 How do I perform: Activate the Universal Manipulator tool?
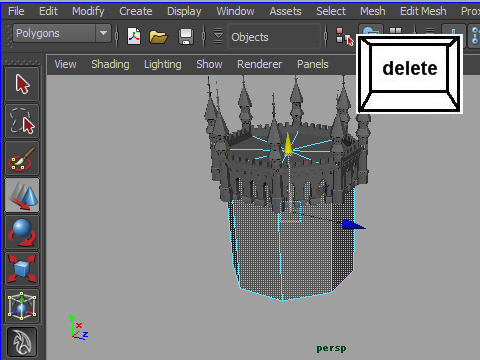tap(22, 306)
